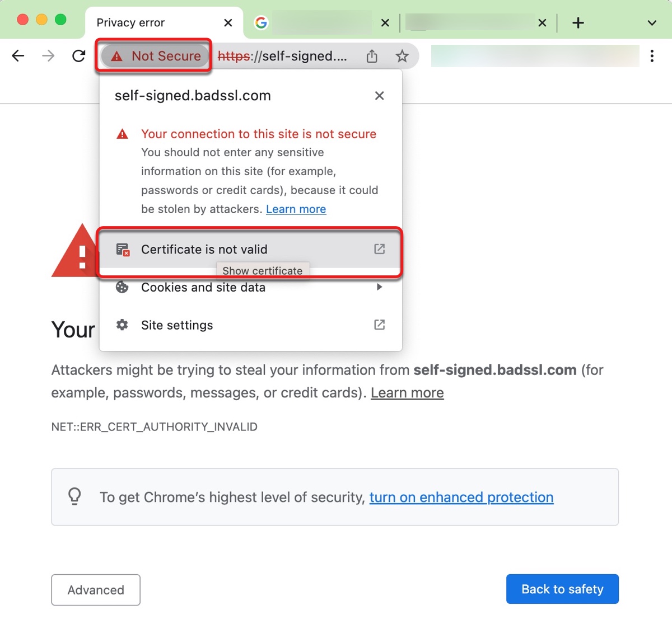Expand the Cookies and site data submenu

click(379, 287)
